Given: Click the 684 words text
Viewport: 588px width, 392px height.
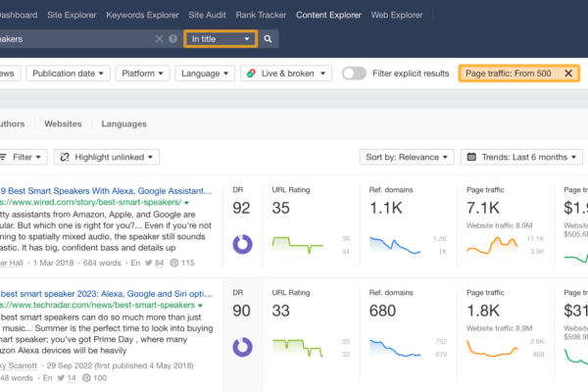Looking at the screenshot, I should [x=102, y=263].
